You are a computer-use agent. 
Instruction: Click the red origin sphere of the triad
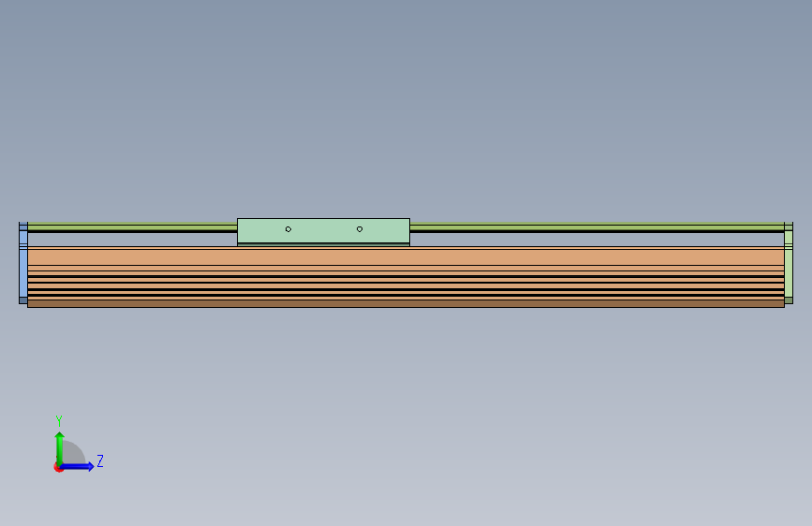click(58, 468)
